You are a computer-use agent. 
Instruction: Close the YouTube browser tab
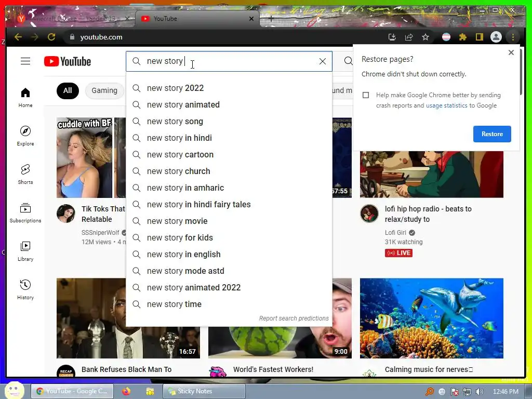[251, 19]
